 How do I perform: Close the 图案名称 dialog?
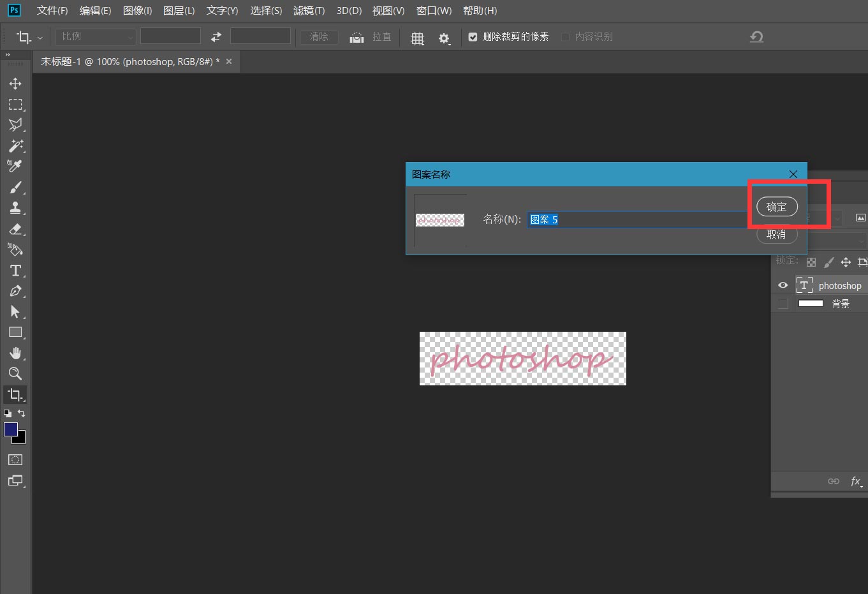click(x=793, y=174)
